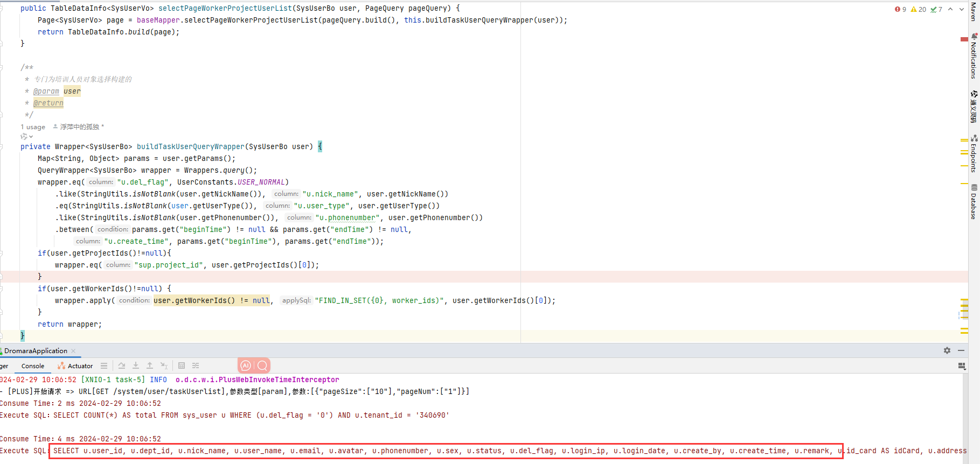
Task: Switch to the Actuator tab
Action: (x=75, y=366)
